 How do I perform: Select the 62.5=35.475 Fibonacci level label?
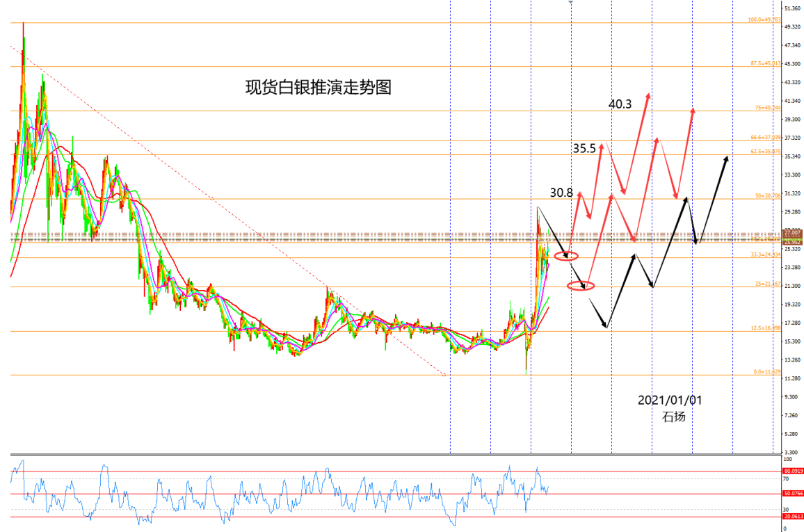coord(766,152)
